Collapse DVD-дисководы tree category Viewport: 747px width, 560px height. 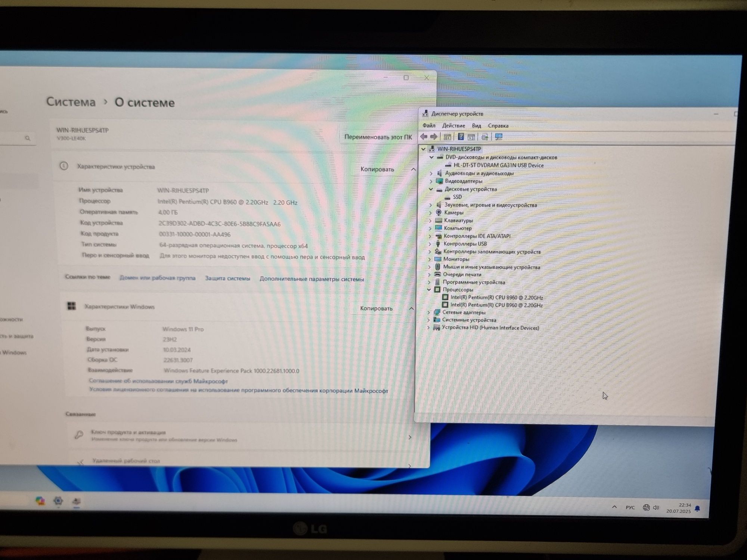431,157
